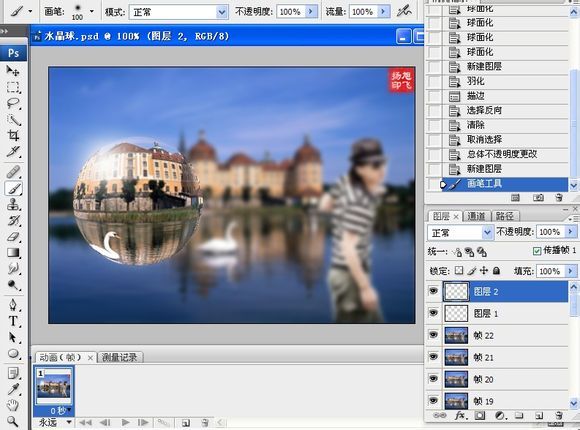The image size is (580, 430).
Task: Select the 动画(帧) tab
Action: point(66,357)
